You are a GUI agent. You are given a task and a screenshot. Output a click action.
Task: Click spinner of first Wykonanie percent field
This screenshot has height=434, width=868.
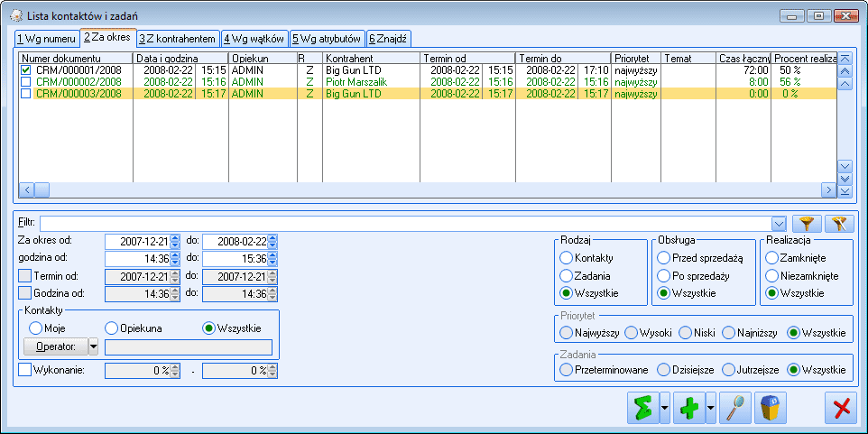click(x=175, y=371)
